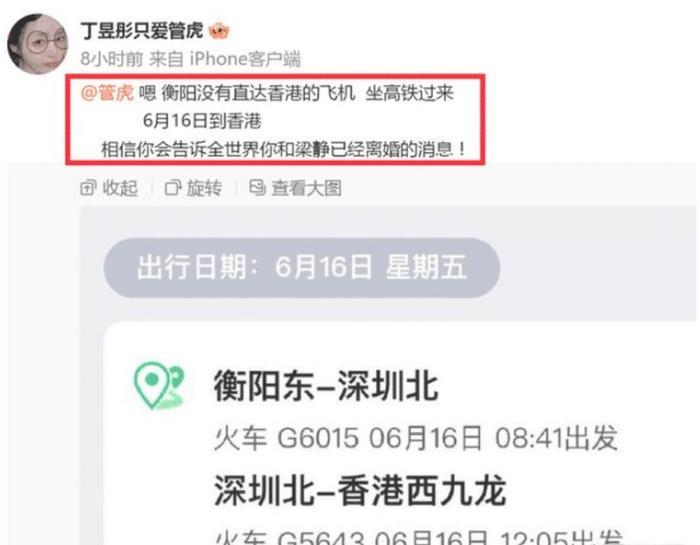
Task: Click the crown badge beside username
Action: tap(219, 31)
